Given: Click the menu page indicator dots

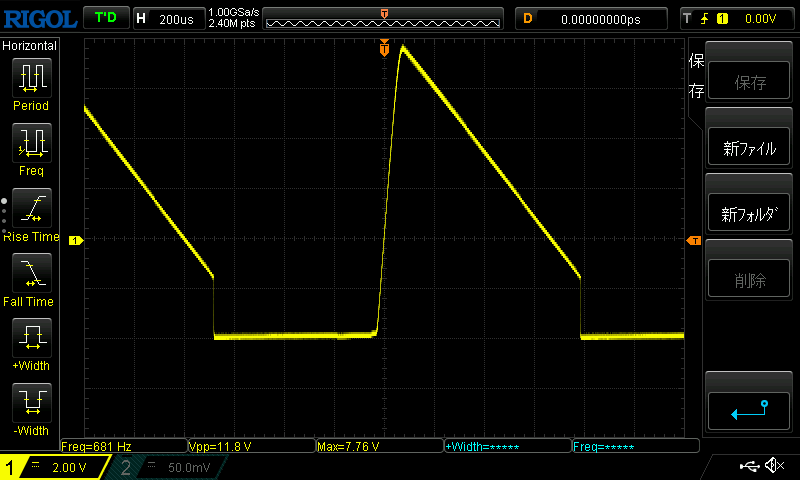Looking at the screenshot, I should point(4,216).
